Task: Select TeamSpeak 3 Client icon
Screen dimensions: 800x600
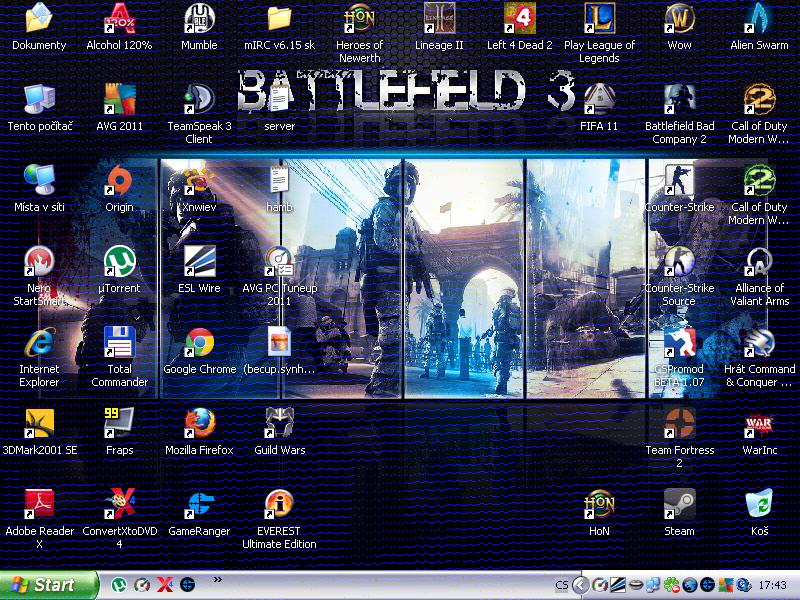Action: [x=199, y=99]
